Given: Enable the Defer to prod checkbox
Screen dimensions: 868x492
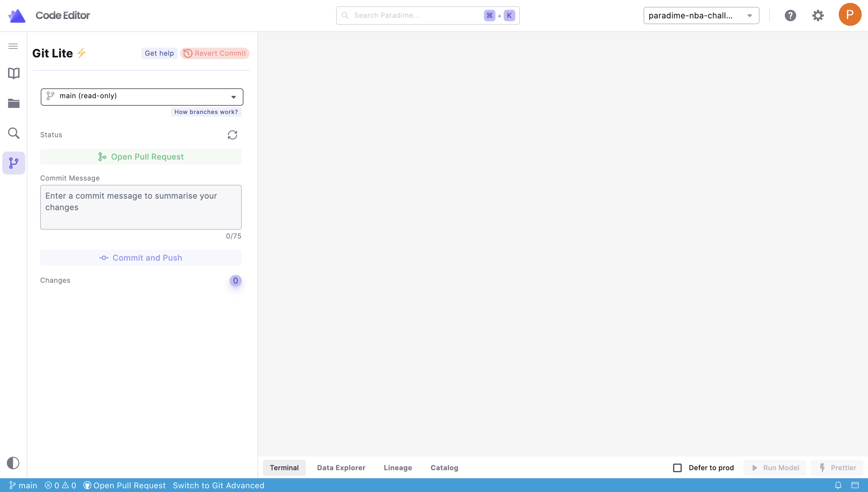Looking at the screenshot, I should coord(677,468).
